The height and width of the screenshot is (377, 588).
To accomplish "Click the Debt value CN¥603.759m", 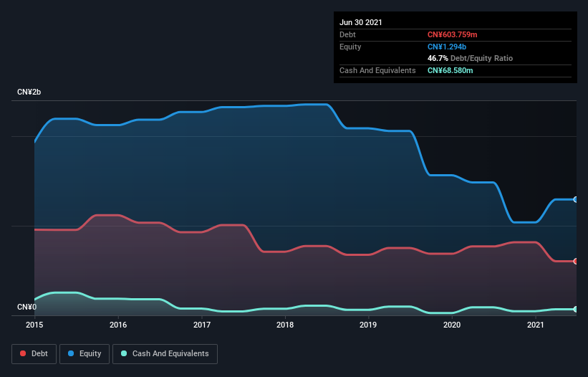I will 452,34.
